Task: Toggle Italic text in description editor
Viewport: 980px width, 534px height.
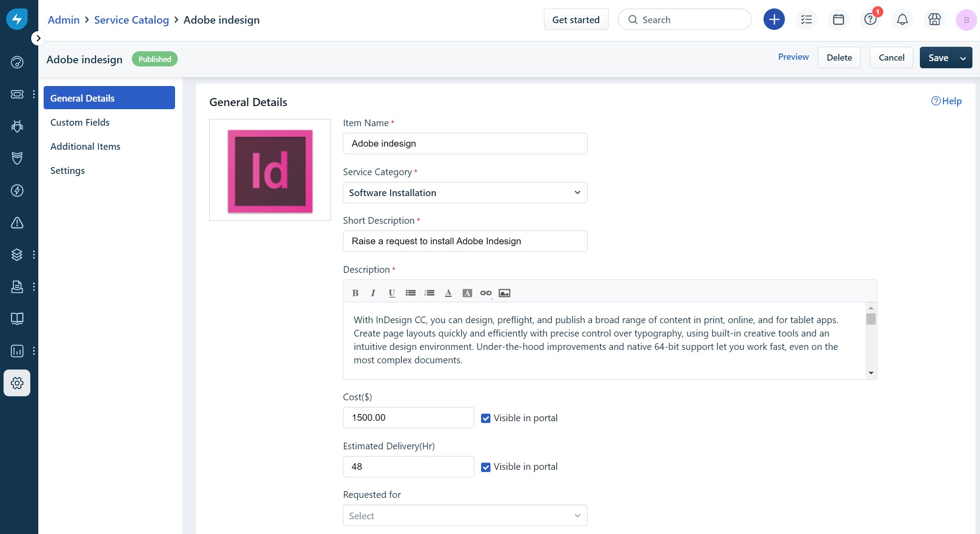Action: tap(373, 293)
